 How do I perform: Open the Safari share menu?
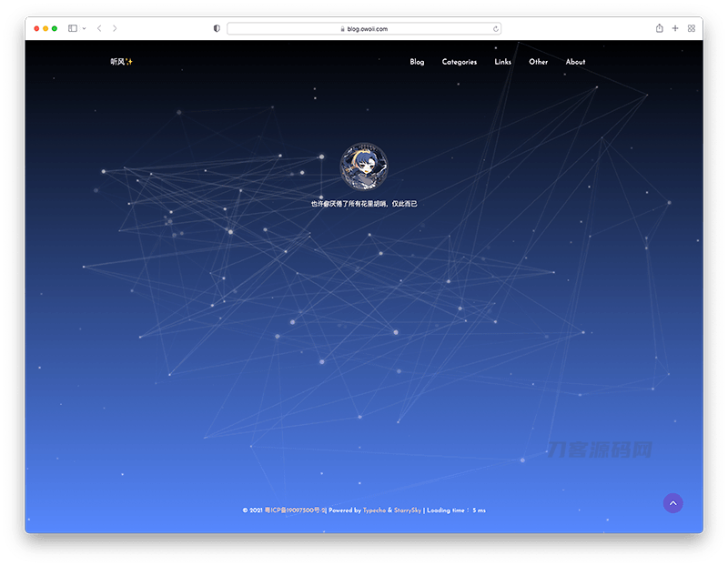point(658,28)
